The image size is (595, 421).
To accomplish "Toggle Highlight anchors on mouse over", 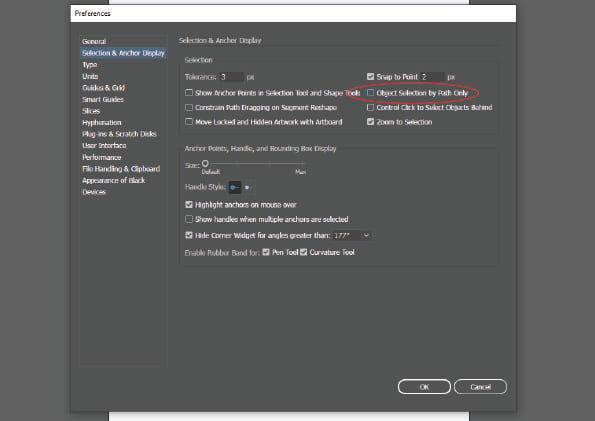I will 189,205.
